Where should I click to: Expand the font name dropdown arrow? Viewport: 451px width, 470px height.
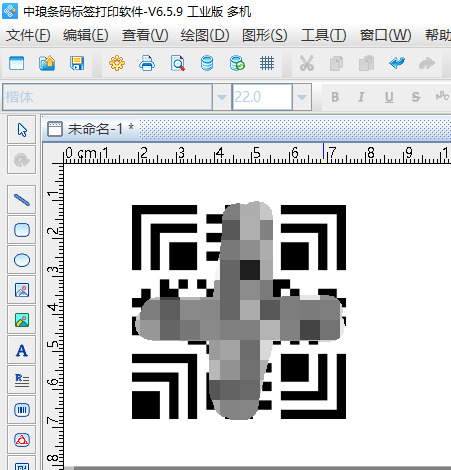(222, 97)
